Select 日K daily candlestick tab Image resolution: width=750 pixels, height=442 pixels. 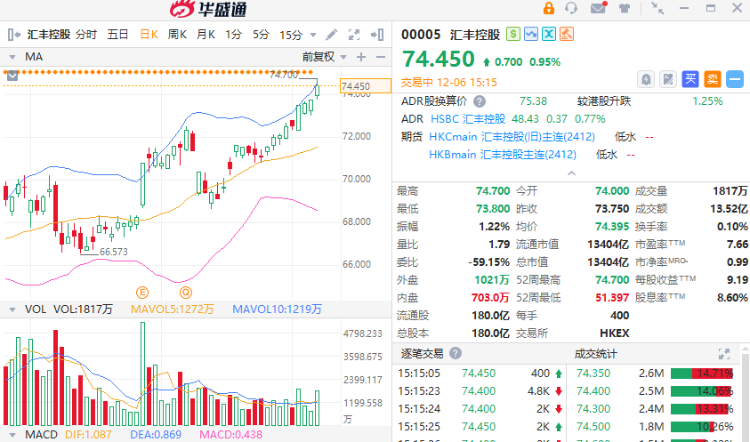[x=149, y=34]
